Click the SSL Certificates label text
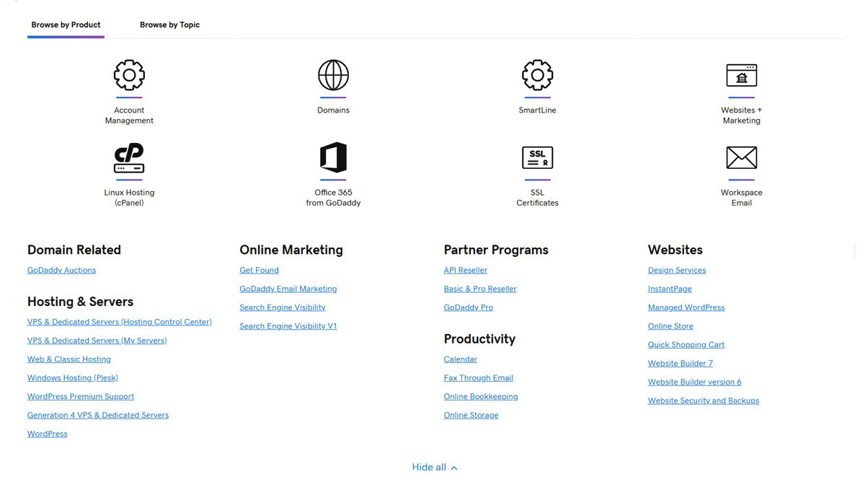Image resolution: width=868 pixels, height=495 pixels. (x=537, y=198)
